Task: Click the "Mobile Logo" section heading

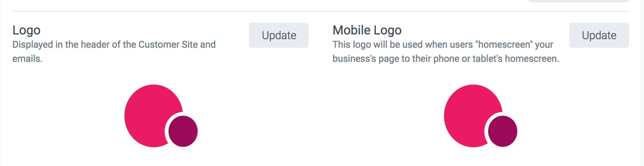Action: [367, 30]
